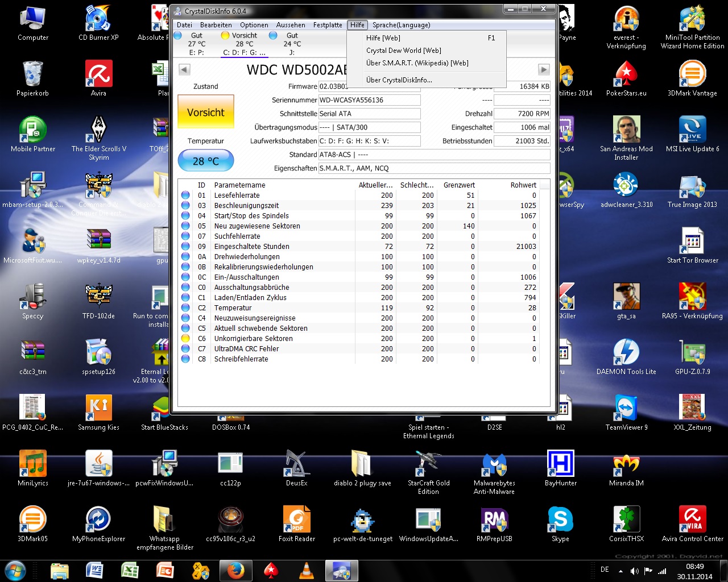Image resolution: width=728 pixels, height=582 pixels.
Task: Click the volume icon in system tray
Action: 635,571
